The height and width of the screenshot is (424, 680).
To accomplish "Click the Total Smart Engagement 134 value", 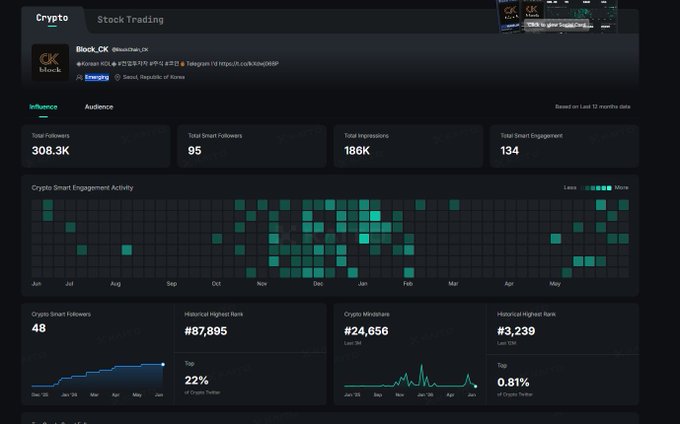I will [510, 151].
